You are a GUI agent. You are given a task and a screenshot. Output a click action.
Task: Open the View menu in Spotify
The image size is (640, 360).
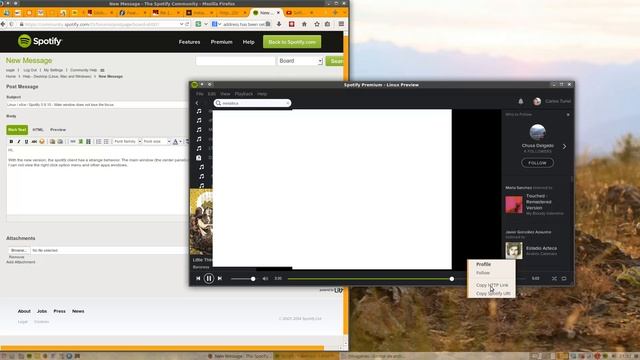(x=225, y=94)
